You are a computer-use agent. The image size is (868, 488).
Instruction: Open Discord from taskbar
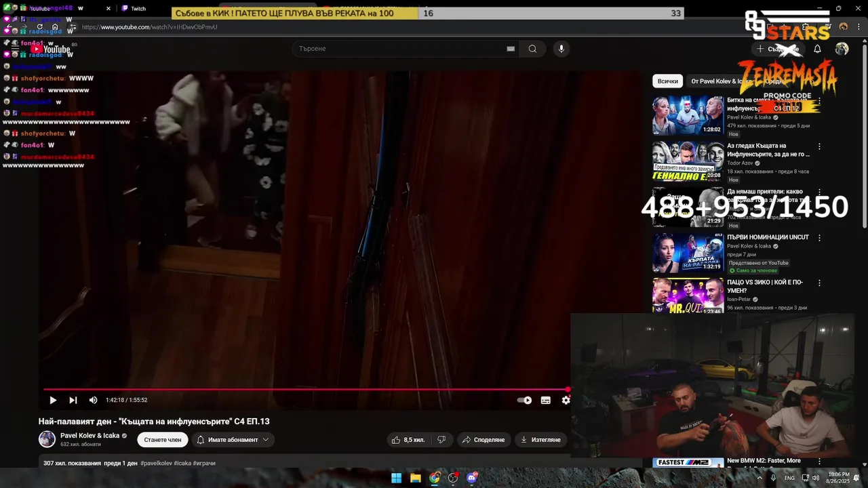pos(472,478)
